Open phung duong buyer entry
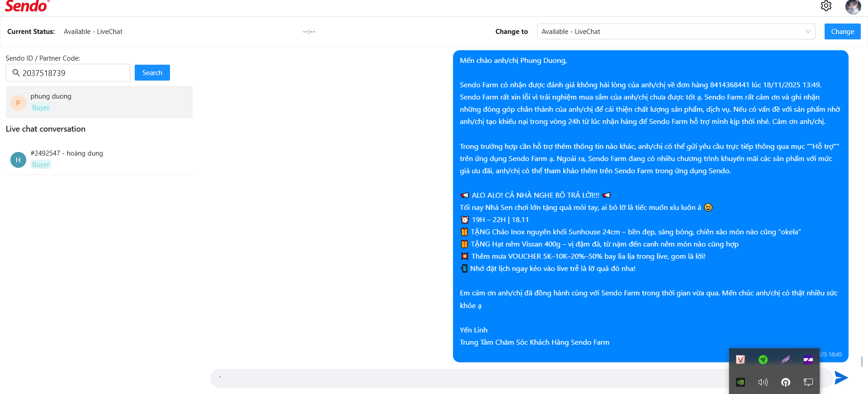This screenshot has height=394, width=868. coord(99,102)
